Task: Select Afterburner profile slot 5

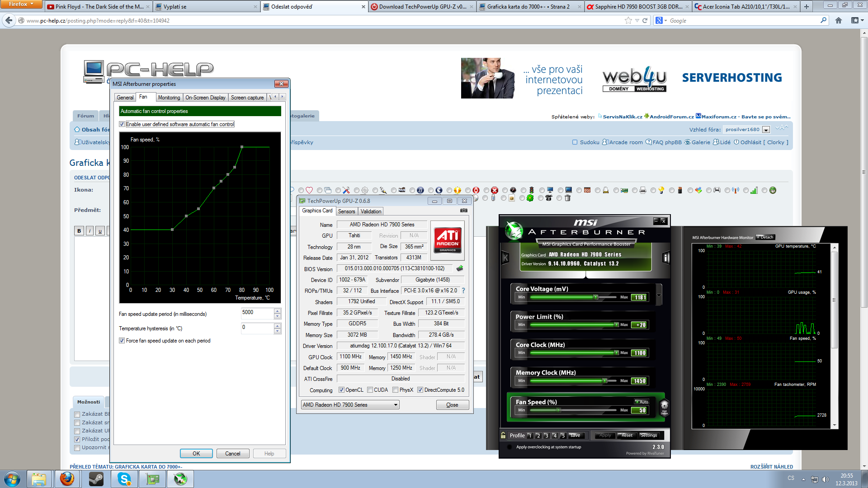Action: pyautogui.click(x=563, y=436)
